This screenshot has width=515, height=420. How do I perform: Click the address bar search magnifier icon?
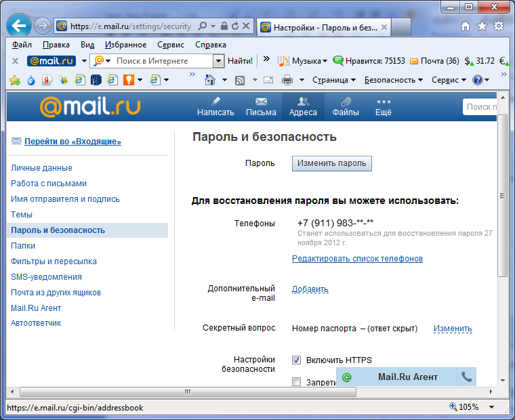tap(203, 26)
